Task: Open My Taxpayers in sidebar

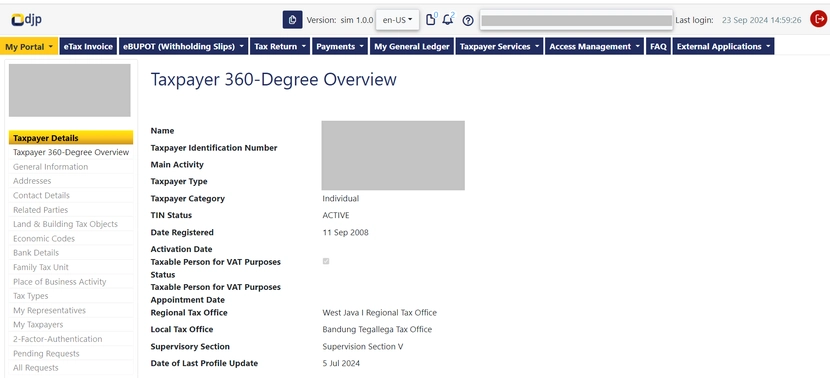Action: point(71,325)
